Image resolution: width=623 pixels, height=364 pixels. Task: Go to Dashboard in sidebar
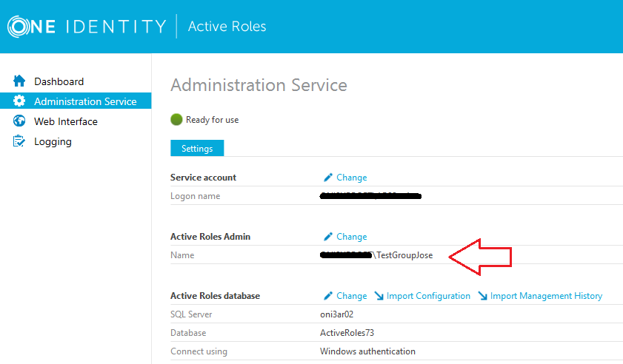click(59, 81)
